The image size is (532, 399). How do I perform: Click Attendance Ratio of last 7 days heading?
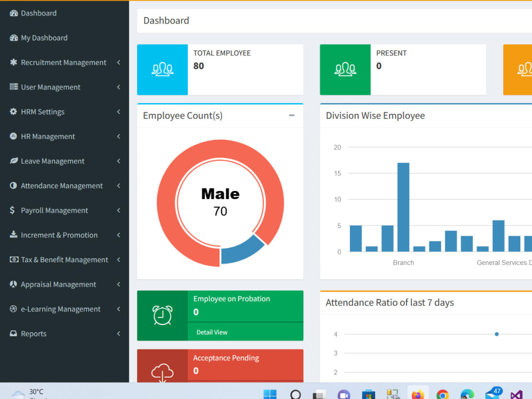(x=389, y=302)
